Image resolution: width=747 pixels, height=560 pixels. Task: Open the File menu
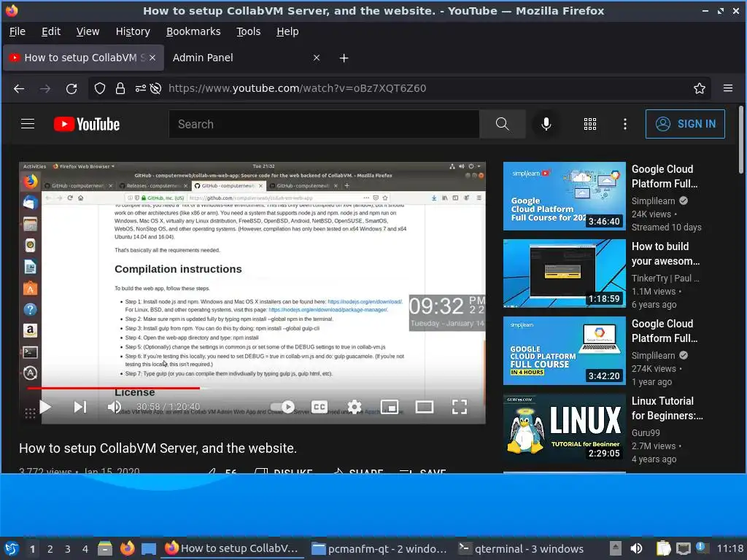point(18,31)
